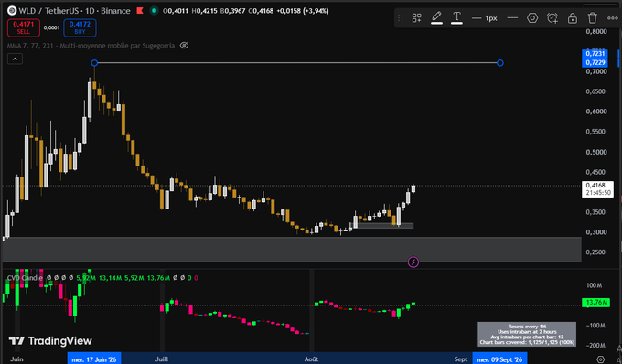Viewport: 622px width, 364px height.
Task: Click the 0,7231 blue price label
Action: click(595, 54)
